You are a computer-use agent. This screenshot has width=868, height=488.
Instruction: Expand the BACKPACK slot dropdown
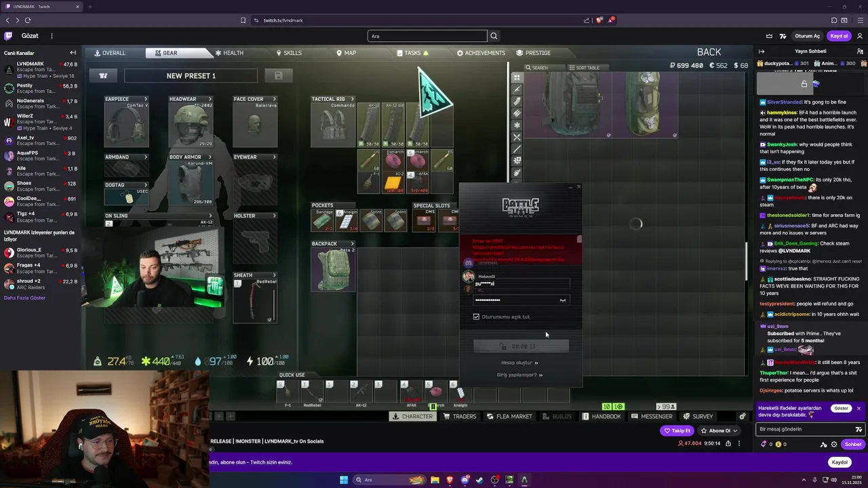352,243
